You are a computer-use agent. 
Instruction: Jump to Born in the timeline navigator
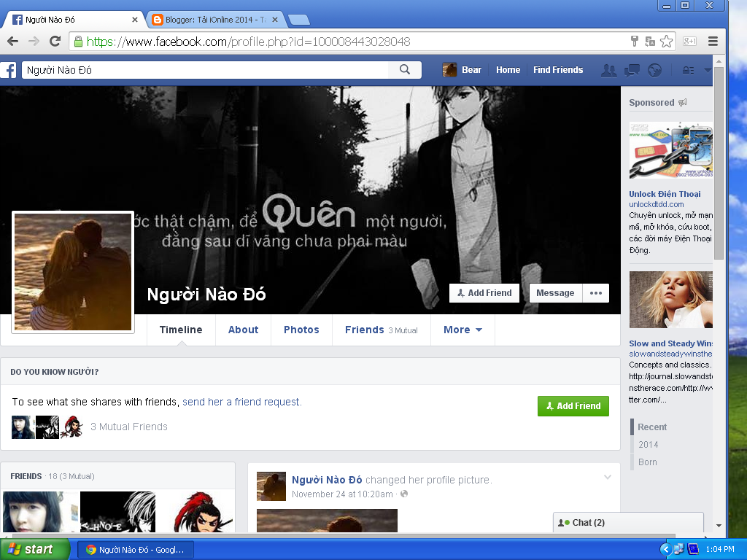pyautogui.click(x=648, y=462)
